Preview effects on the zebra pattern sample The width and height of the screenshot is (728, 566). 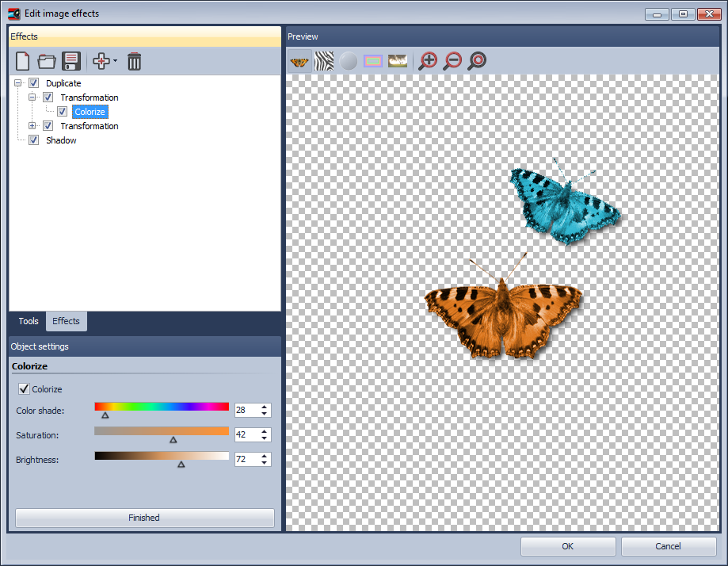(x=323, y=60)
